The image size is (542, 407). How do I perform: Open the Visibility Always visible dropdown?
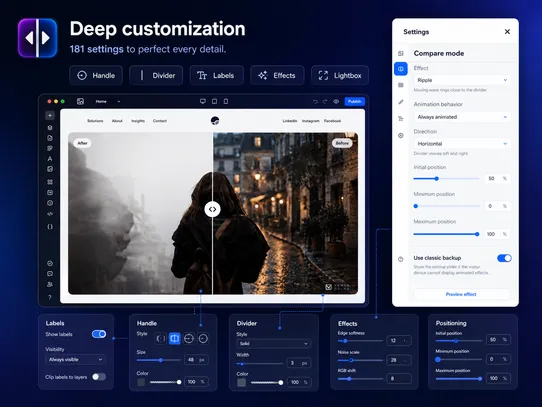tap(75, 360)
